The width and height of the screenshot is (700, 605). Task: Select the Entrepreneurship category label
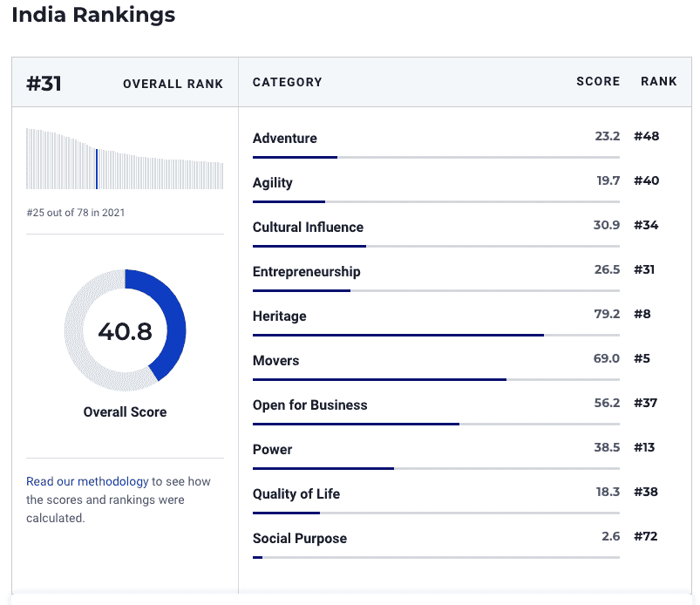[306, 271]
